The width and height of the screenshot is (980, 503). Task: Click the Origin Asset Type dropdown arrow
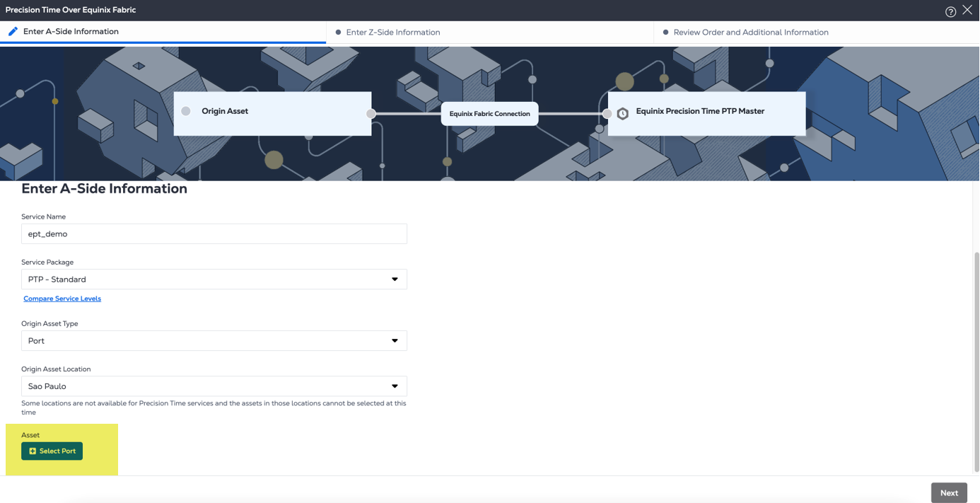395,341
